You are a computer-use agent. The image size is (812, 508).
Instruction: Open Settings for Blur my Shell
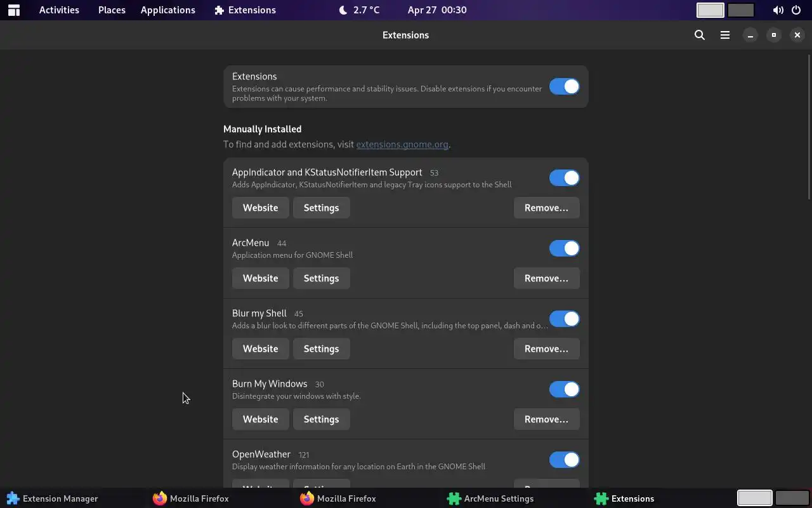click(321, 349)
